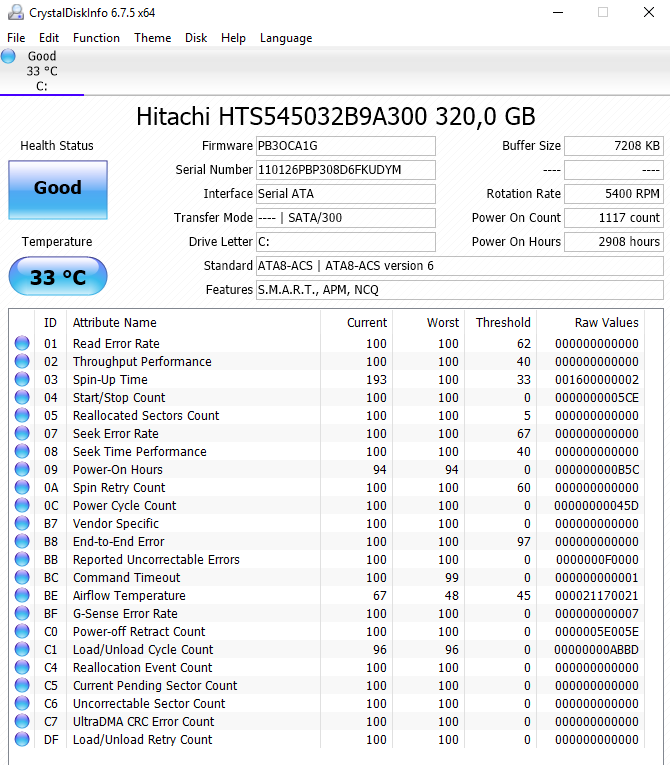Click the Good health status button

click(58, 190)
